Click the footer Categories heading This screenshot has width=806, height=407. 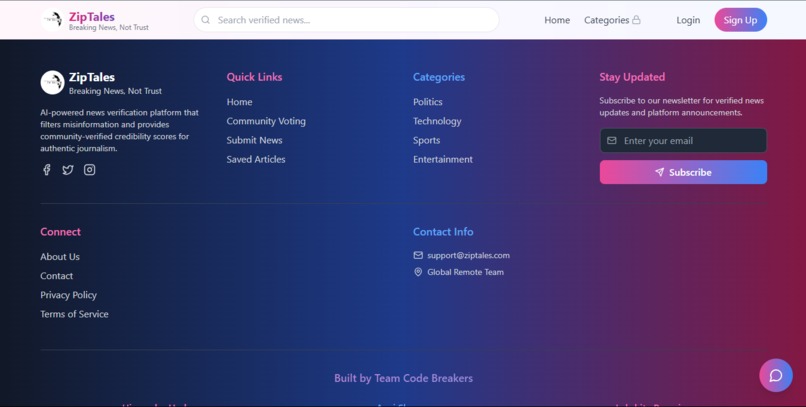click(439, 77)
